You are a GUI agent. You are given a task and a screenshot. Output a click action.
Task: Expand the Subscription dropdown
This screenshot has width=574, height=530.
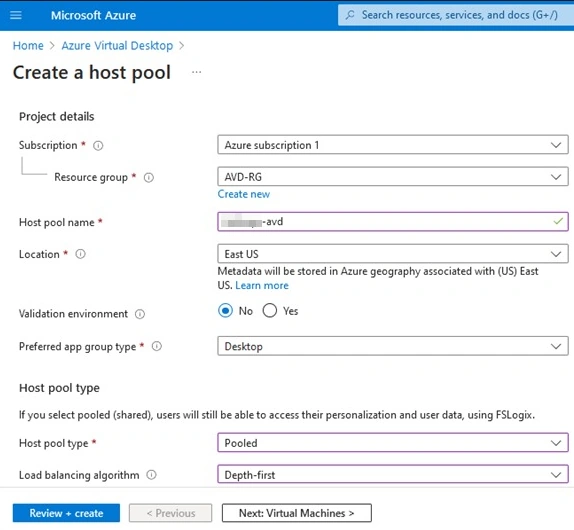click(393, 145)
